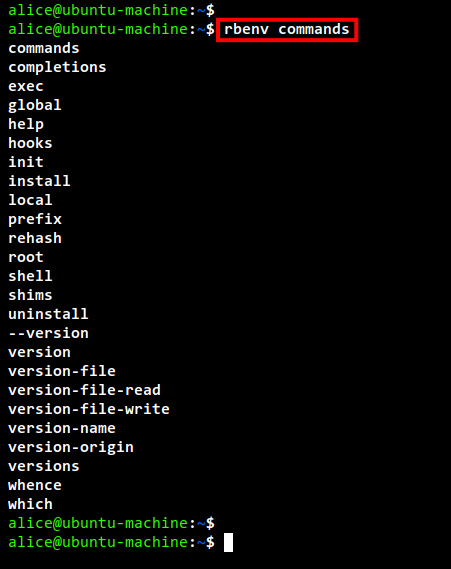Click the 'shims' command text
451x569 pixels.
(30, 295)
